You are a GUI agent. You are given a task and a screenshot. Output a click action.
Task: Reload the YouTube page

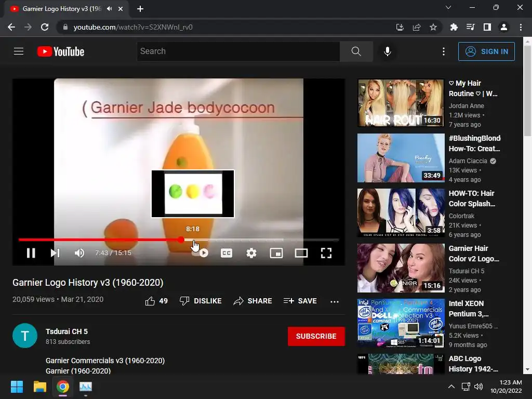[45, 27]
